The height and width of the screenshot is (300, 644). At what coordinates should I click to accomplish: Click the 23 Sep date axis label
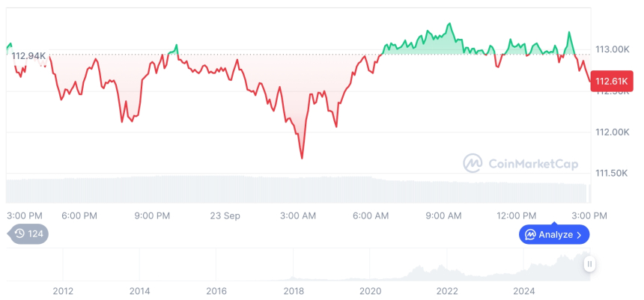pos(224,215)
